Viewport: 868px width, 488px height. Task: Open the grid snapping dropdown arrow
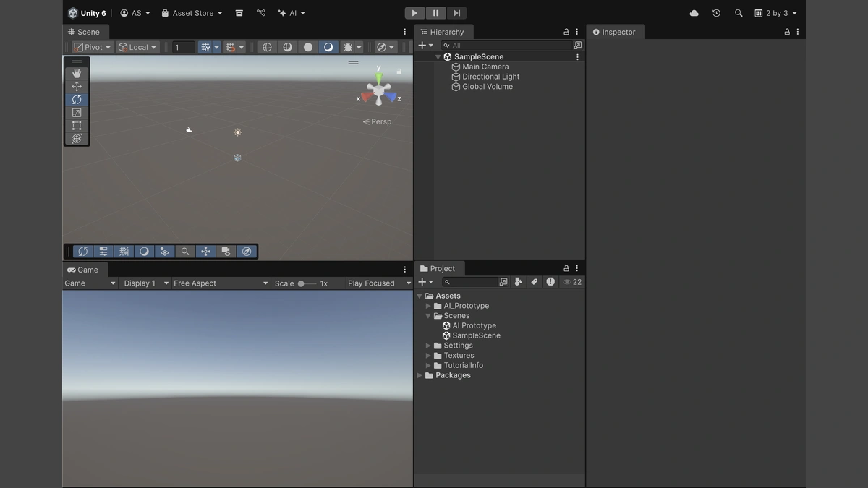click(216, 47)
